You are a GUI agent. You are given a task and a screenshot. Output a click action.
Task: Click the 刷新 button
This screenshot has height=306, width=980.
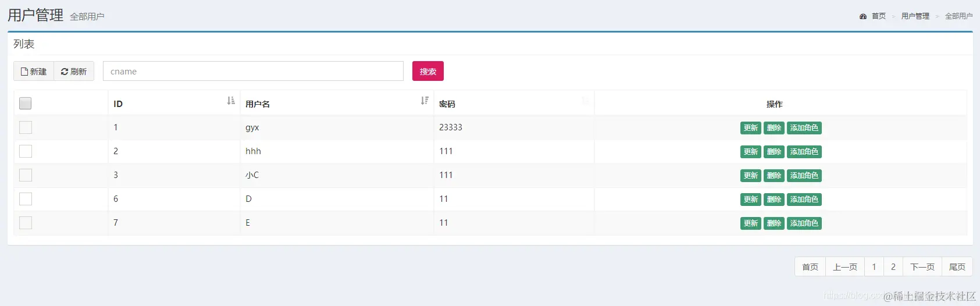coord(74,71)
